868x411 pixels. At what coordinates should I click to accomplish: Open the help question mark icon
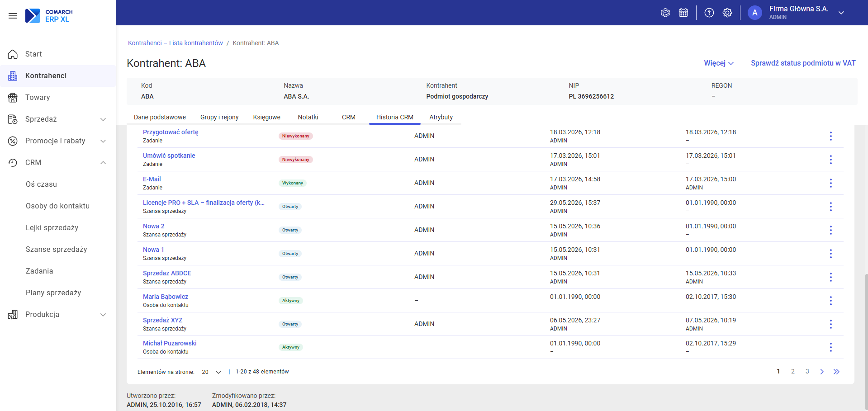click(x=709, y=13)
